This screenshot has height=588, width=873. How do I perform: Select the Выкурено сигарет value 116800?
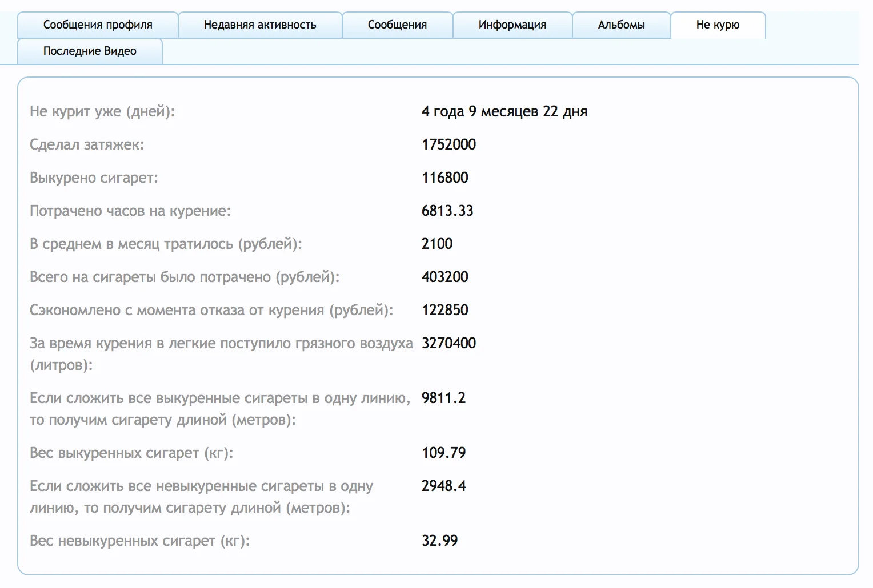(x=444, y=178)
